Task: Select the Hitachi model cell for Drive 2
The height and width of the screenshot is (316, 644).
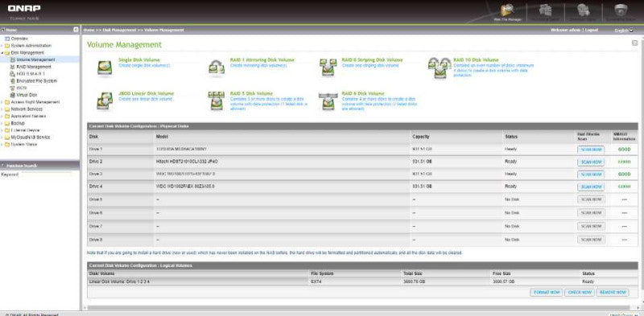Action: tap(282, 162)
